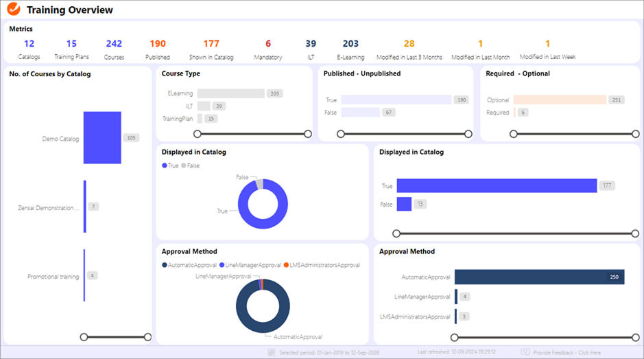
Task: Open the Provide Feedback - Click Here link
Action: [x=567, y=353]
